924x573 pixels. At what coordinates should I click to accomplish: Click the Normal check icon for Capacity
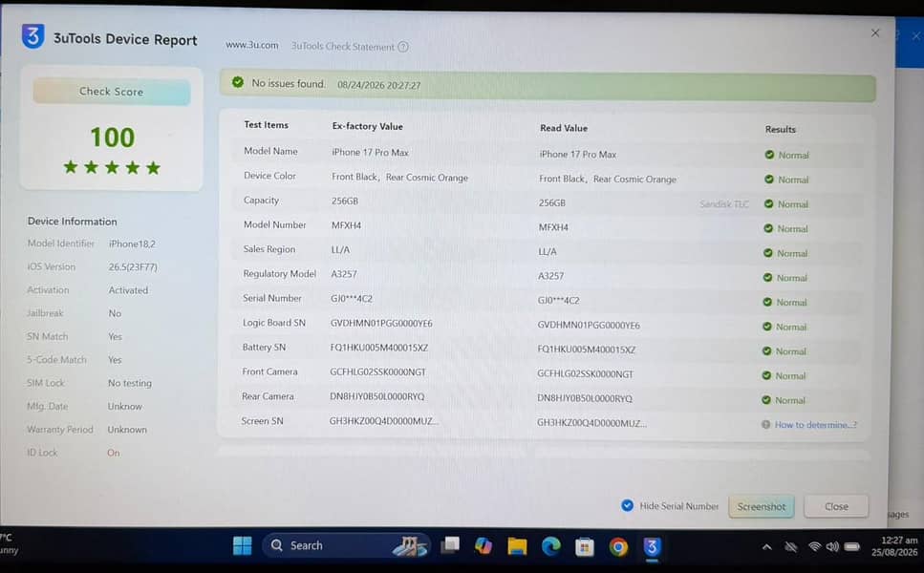coord(768,203)
